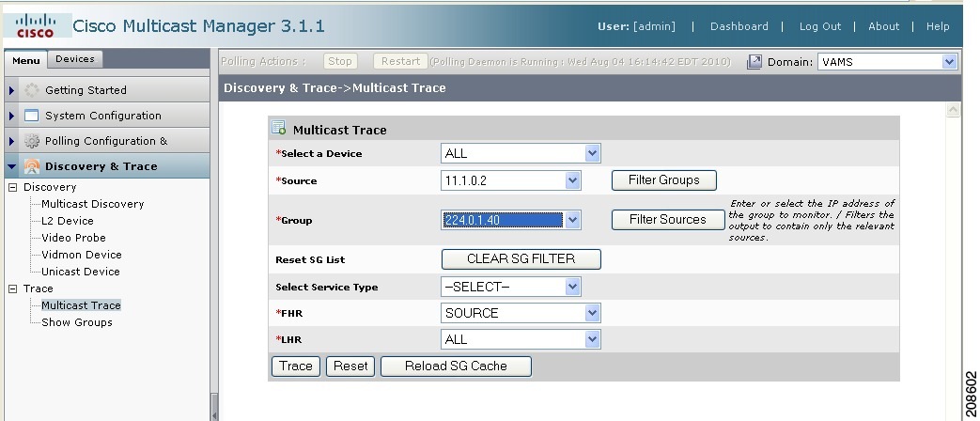Collapse the Trace tree node
980x421 pixels.
point(12,288)
